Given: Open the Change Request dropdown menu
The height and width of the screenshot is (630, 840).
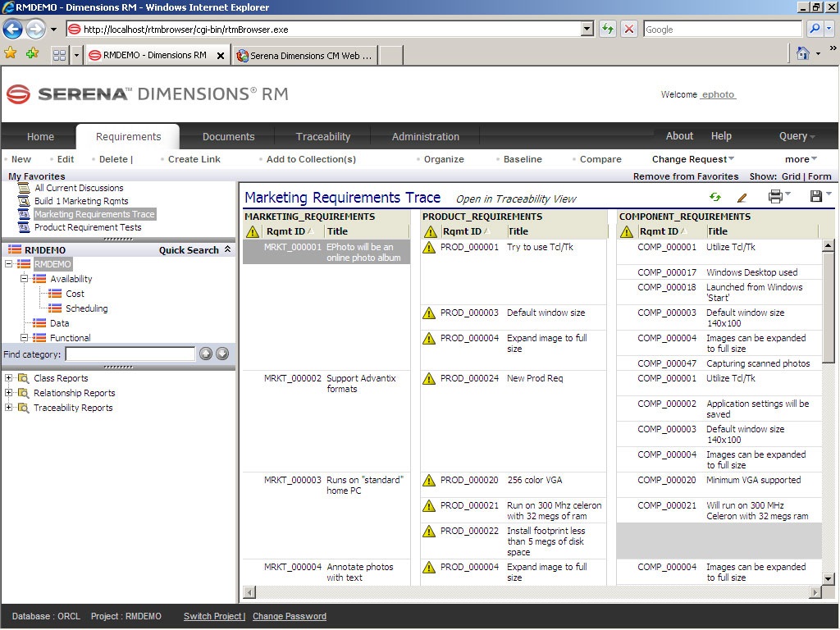Looking at the screenshot, I should (693, 159).
